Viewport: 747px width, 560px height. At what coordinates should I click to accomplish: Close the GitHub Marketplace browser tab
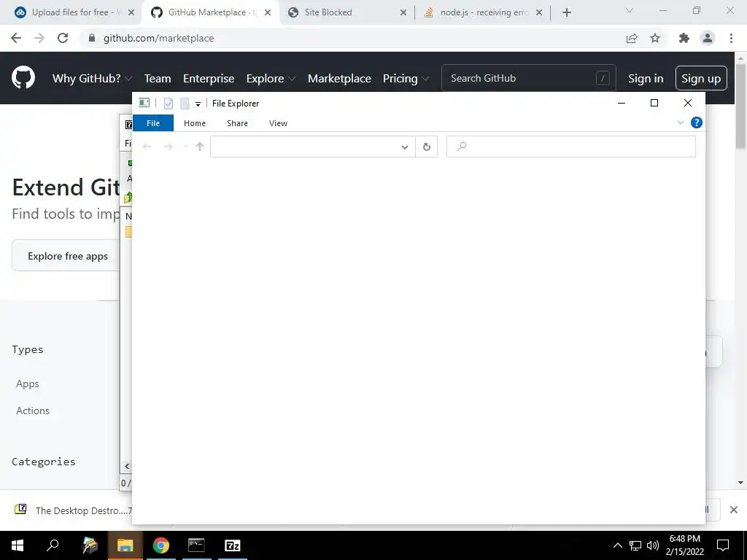tap(268, 12)
